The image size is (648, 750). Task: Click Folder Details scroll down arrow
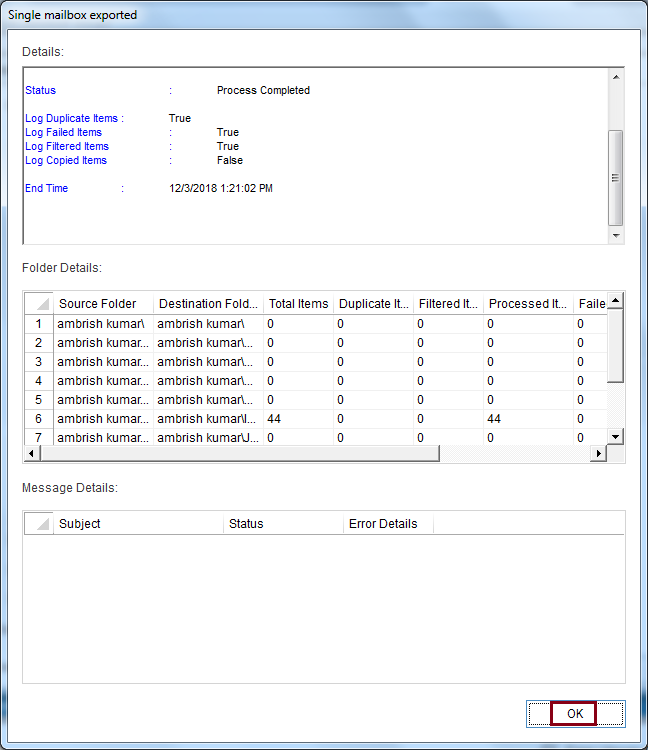615,436
